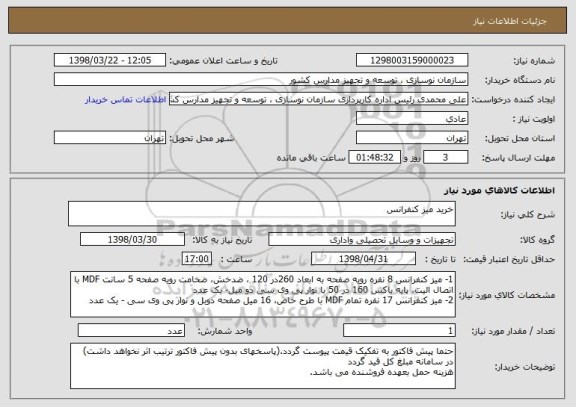576x407 pixels.
Task: Select the days remaining field showing 3
Action: [445, 157]
